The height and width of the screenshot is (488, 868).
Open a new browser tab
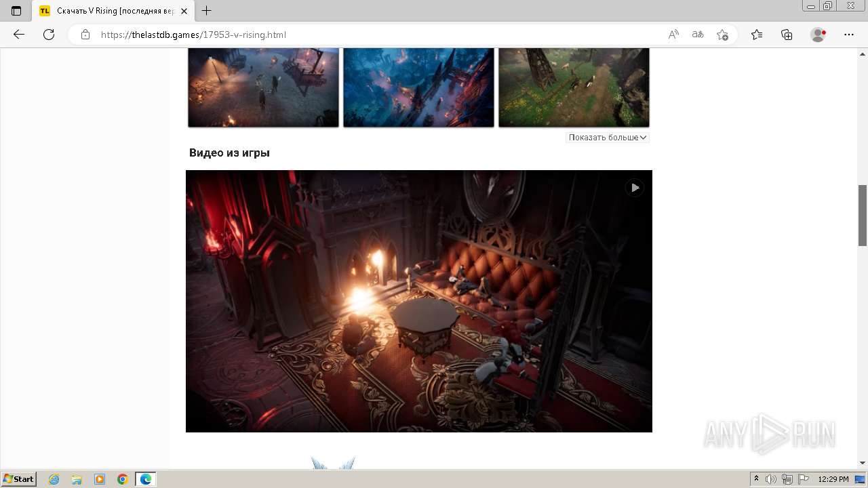pyautogui.click(x=207, y=11)
